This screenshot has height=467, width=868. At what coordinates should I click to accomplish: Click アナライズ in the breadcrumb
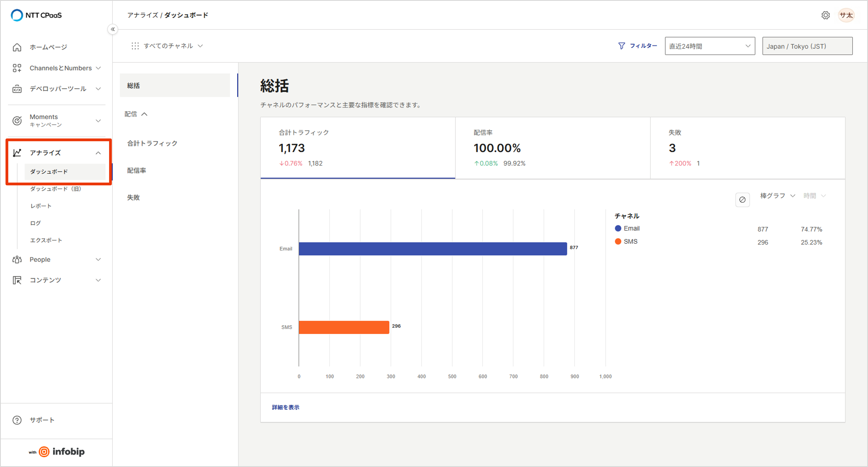pos(143,15)
